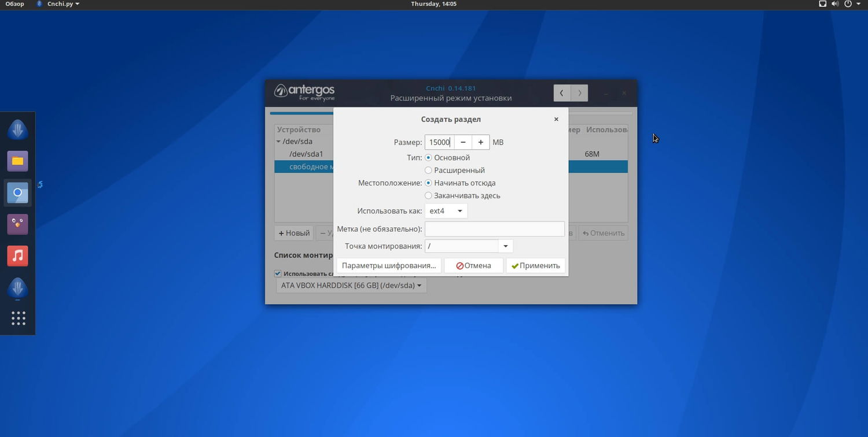Open the ATA VBOX HARDDISK device dropdown
The height and width of the screenshot is (437, 868).
[x=351, y=286]
